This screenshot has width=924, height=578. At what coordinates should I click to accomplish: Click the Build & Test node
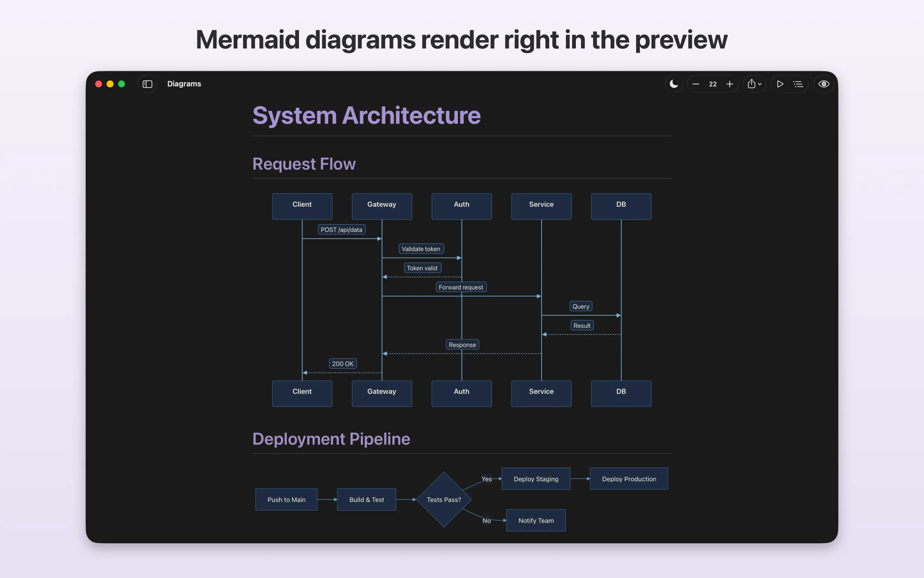[366, 499]
